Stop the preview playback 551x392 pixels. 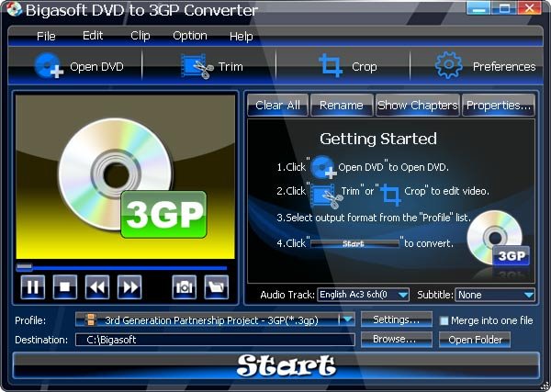(65, 287)
